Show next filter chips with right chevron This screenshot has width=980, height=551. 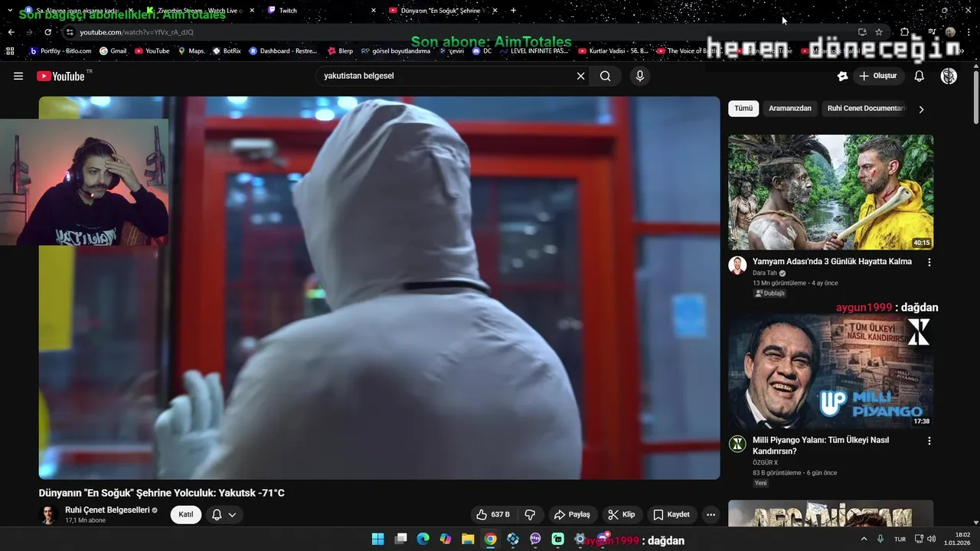921,109
